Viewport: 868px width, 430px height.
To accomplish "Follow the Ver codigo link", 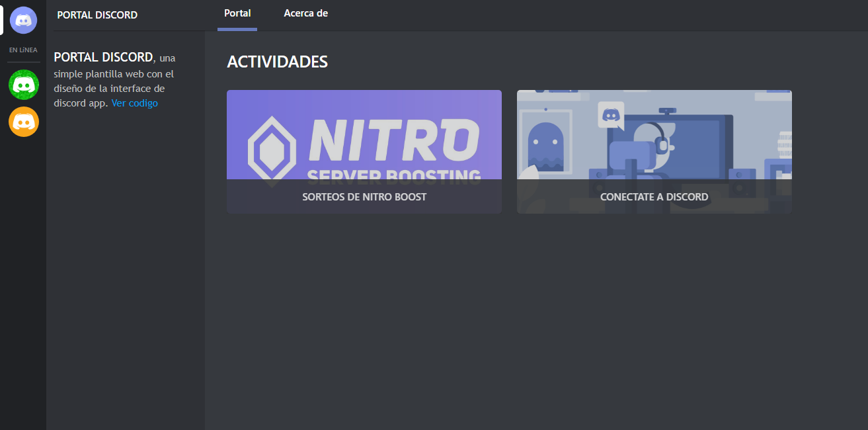I will [x=135, y=103].
